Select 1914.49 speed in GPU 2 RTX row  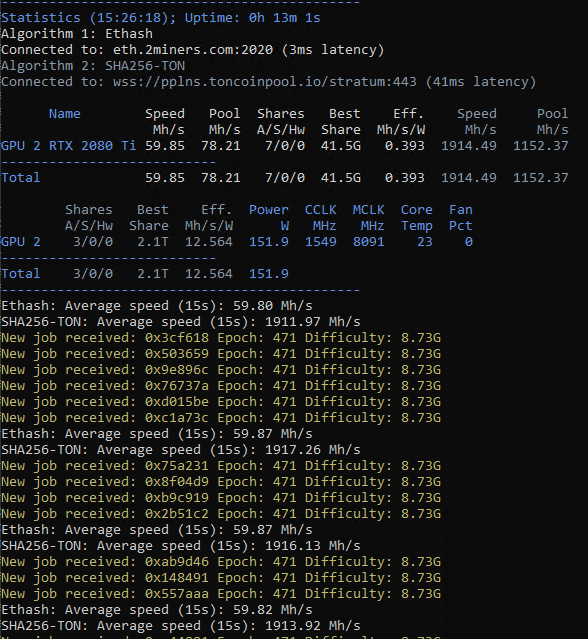469,146
